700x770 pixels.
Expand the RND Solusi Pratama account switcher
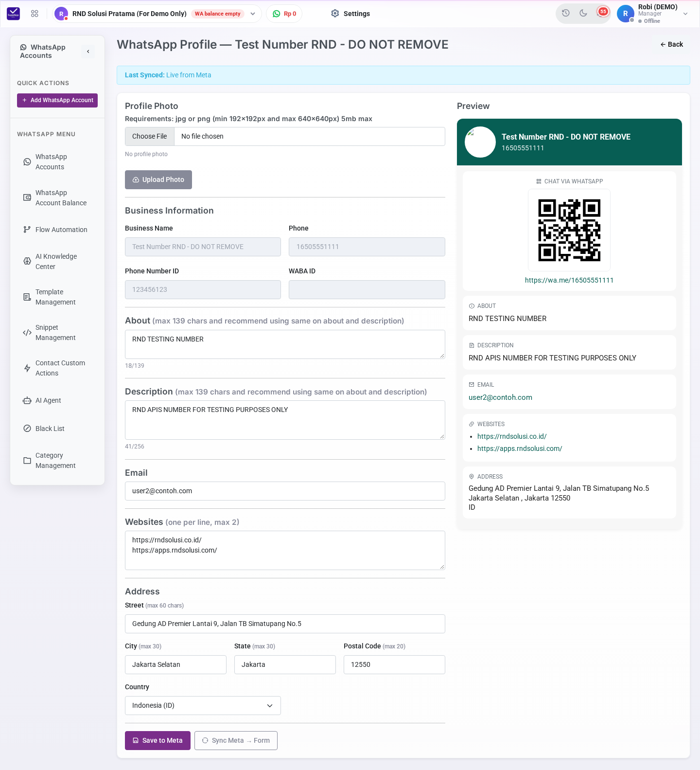tap(157, 14)
